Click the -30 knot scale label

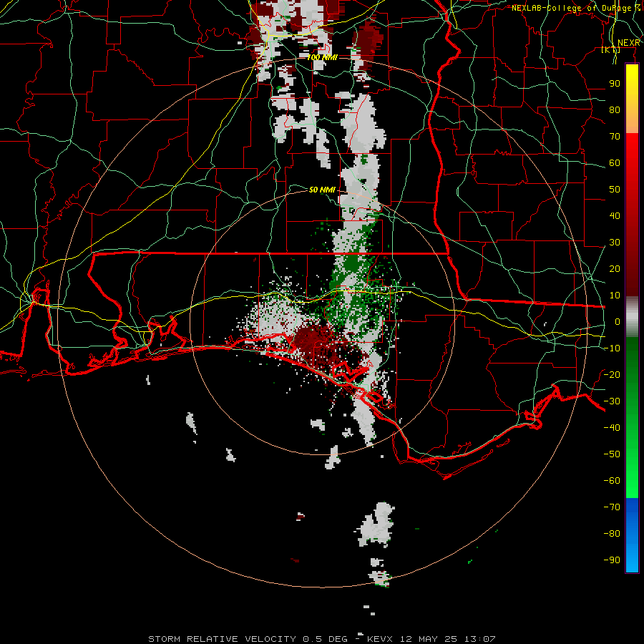coord(612,401)
